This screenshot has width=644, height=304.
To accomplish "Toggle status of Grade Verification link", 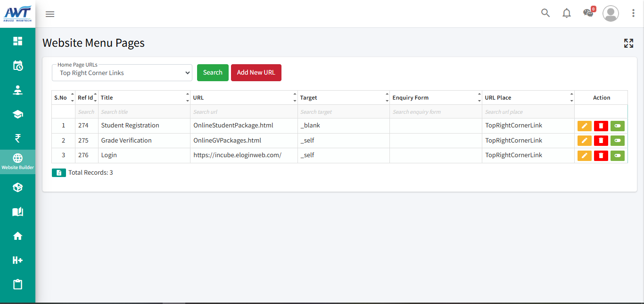I will (617, 141).
